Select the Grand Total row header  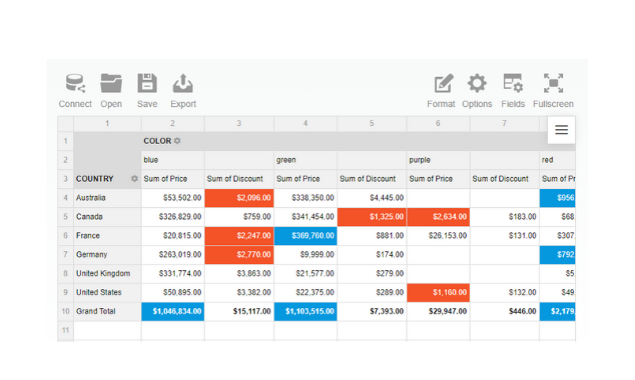click(107, 311)
